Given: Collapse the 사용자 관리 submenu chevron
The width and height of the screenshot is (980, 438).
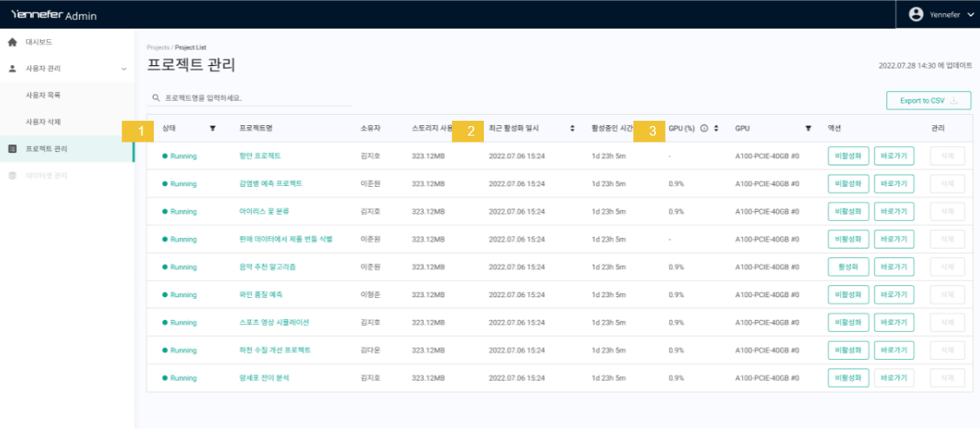Looking at the screenshot, I should click(x=123, y=68).
